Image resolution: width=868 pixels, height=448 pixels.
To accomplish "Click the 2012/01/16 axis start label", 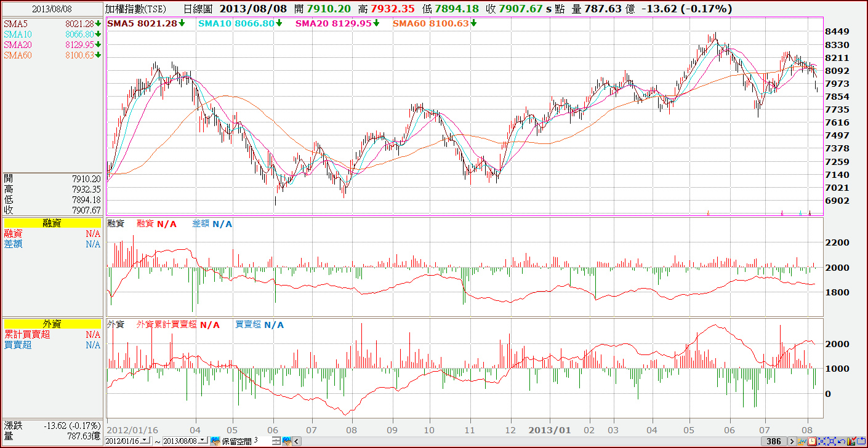I will (x=132, y=429).
